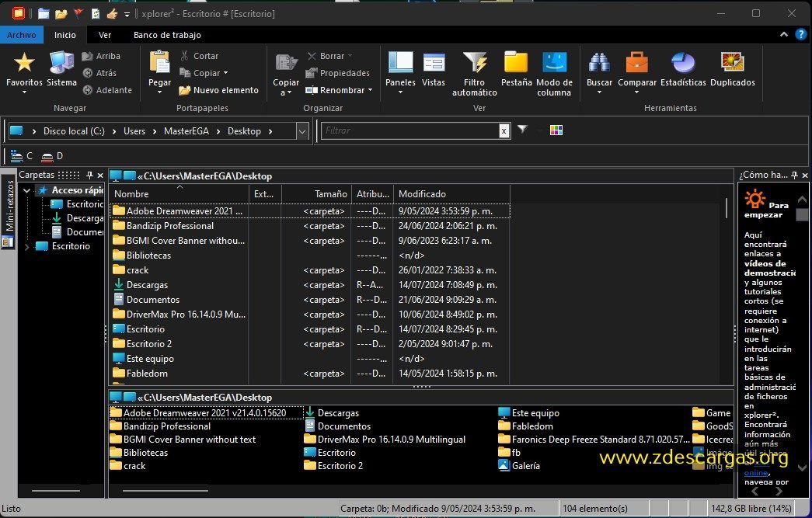Open the address bar history dropdown
Screen dimensions: 812x518
tap(302, 131)
